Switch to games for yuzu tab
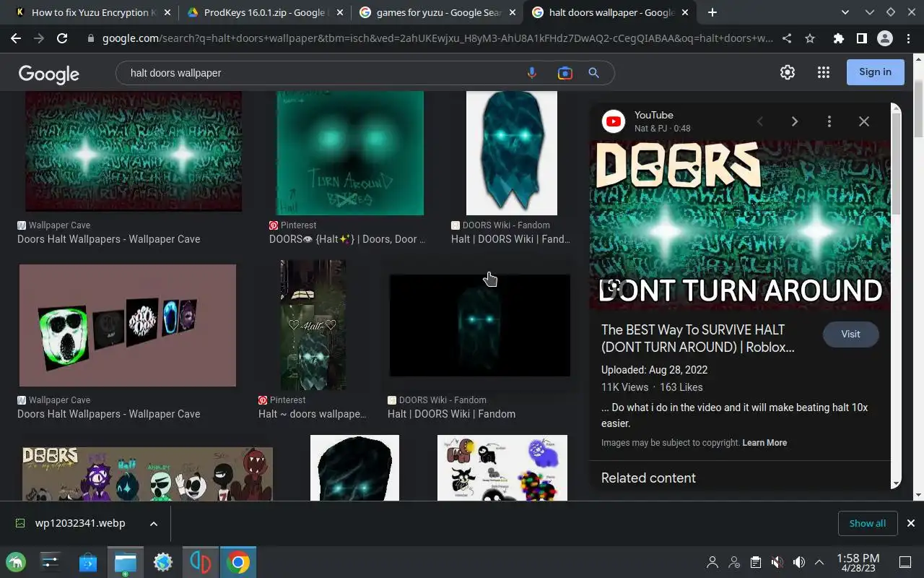This screenshot has height=578, width=924. coord(436,12)
